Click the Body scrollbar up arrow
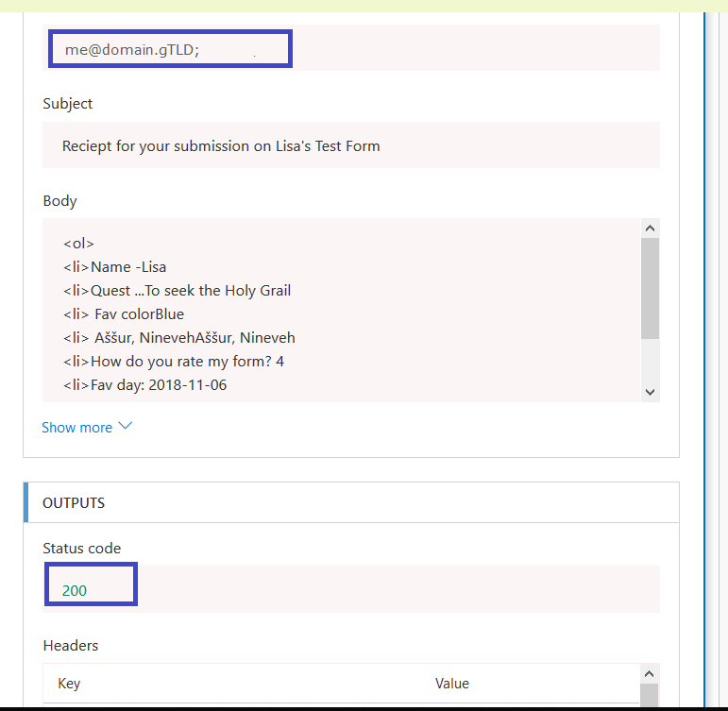Screen dimensions: 728x711 pyautogui.click(x=649, y=228)
